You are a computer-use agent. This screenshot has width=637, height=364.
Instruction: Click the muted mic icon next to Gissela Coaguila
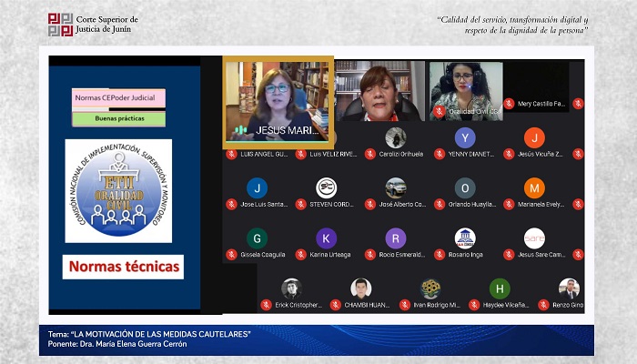(231, 255)
